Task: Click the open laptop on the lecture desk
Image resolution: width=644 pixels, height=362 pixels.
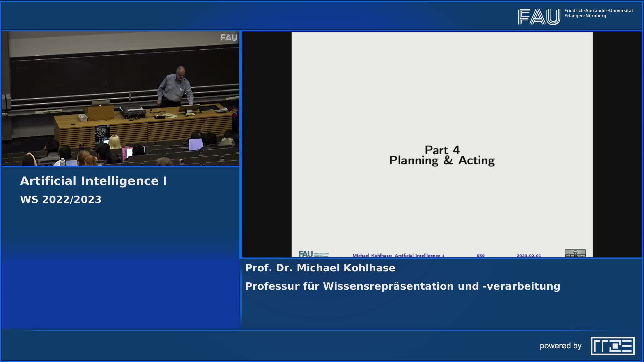Action: [100, 104]
